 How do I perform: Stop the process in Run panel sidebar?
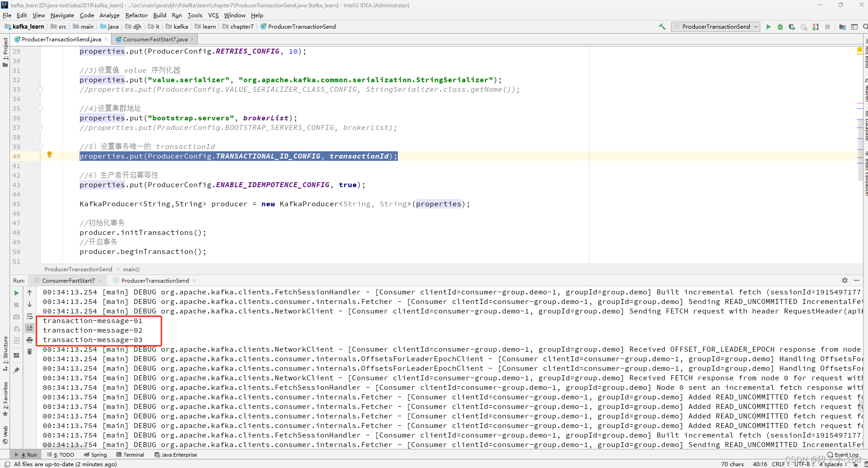tap(16, 305)
